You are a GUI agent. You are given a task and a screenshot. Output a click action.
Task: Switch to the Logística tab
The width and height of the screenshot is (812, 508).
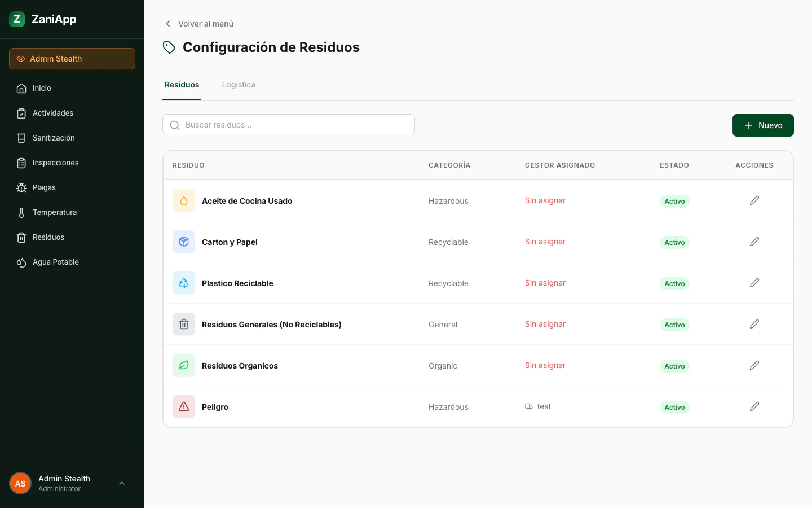[x=239, y=85]
